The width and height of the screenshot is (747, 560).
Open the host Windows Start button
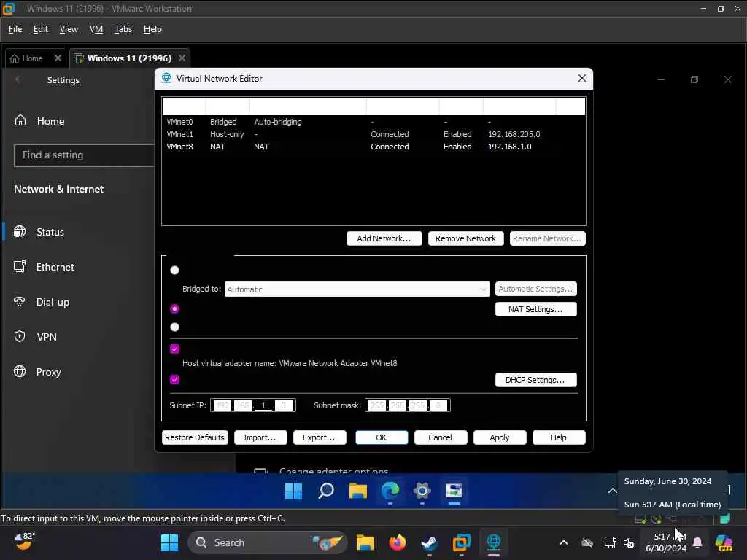169,542
